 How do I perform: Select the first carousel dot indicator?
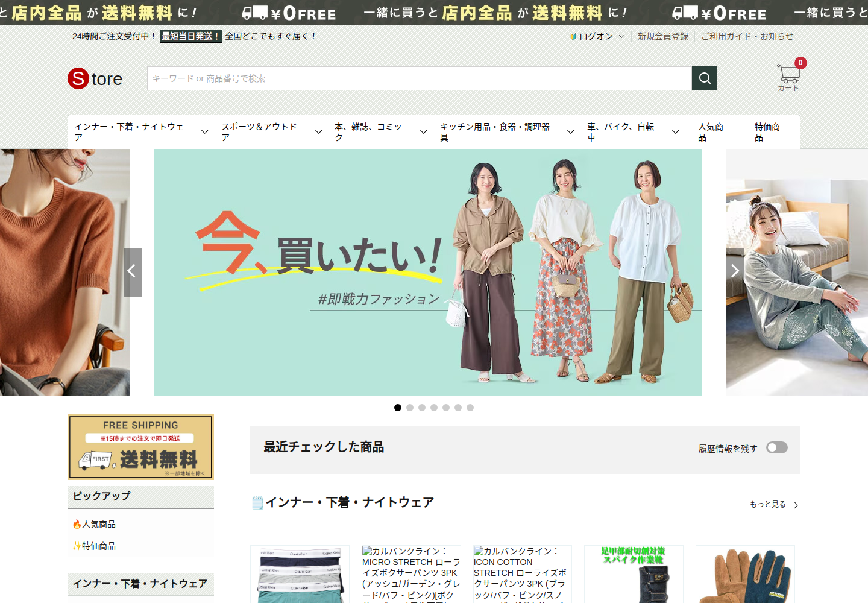[398, 408]
